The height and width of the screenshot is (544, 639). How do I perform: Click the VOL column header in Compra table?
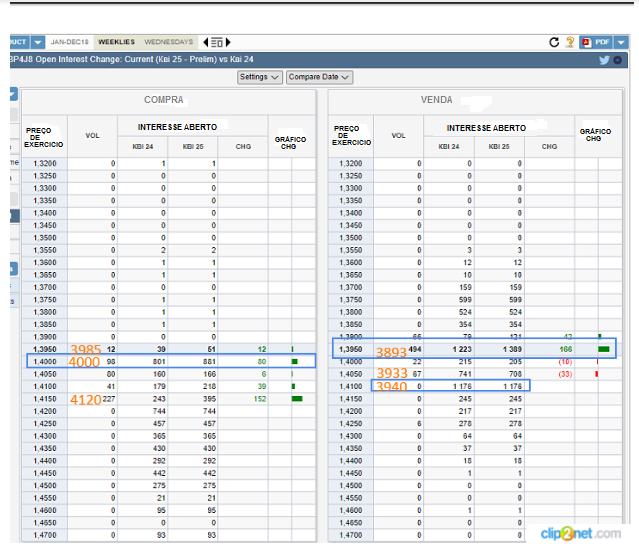pos(92,135)
